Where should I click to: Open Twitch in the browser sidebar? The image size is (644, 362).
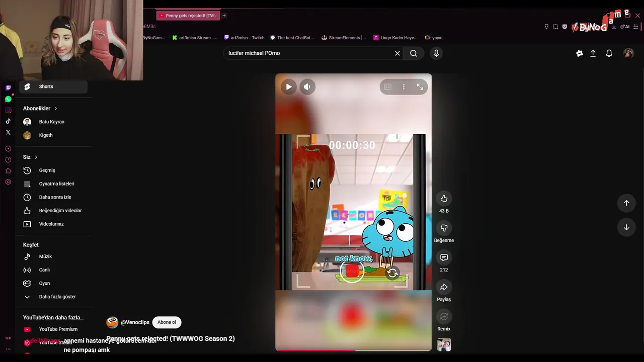point(8,88)
